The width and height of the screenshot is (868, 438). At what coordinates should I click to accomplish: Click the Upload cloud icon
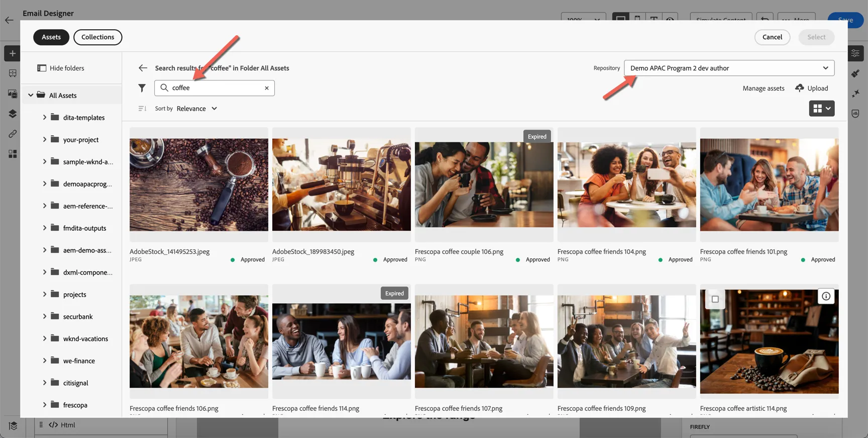coord(799,88)
